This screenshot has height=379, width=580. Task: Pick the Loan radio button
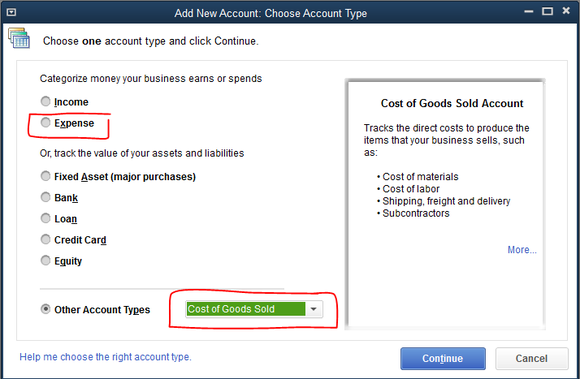pos(45,218)
